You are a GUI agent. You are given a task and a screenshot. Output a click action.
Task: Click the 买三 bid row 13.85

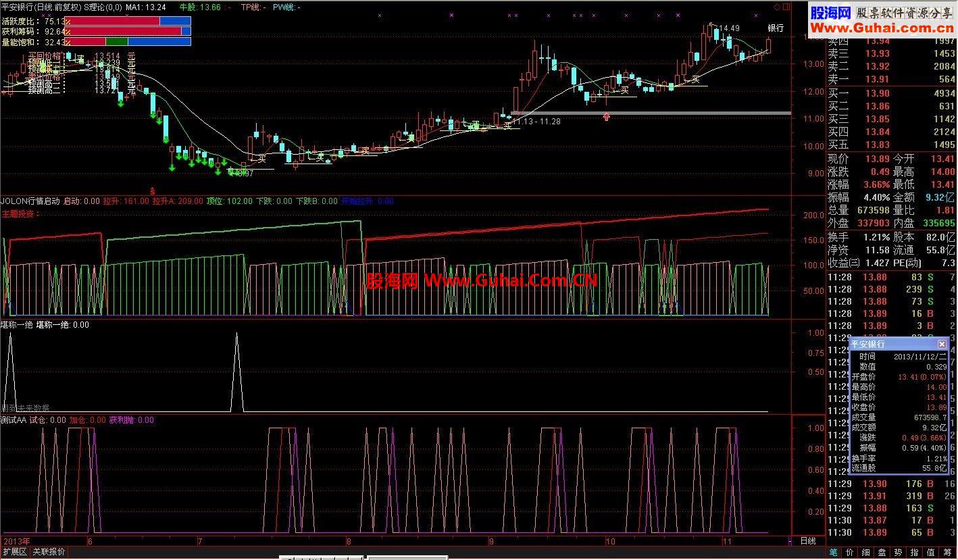point(892,119)
